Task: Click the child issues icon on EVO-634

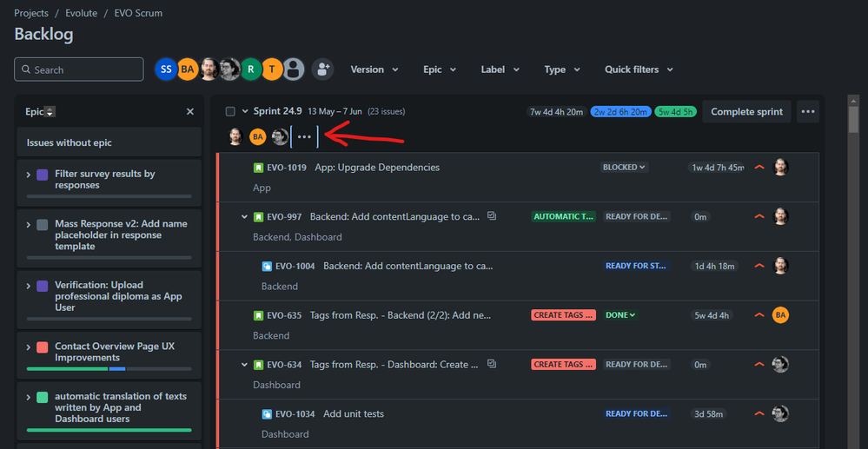Action: (x=492, y=363)
